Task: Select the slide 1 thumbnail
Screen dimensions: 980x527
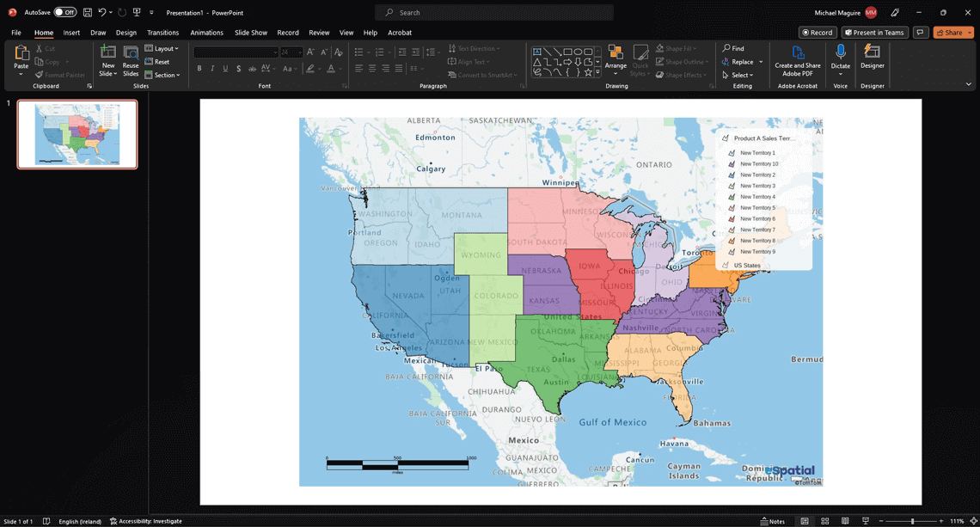Action: coord(77,135)
